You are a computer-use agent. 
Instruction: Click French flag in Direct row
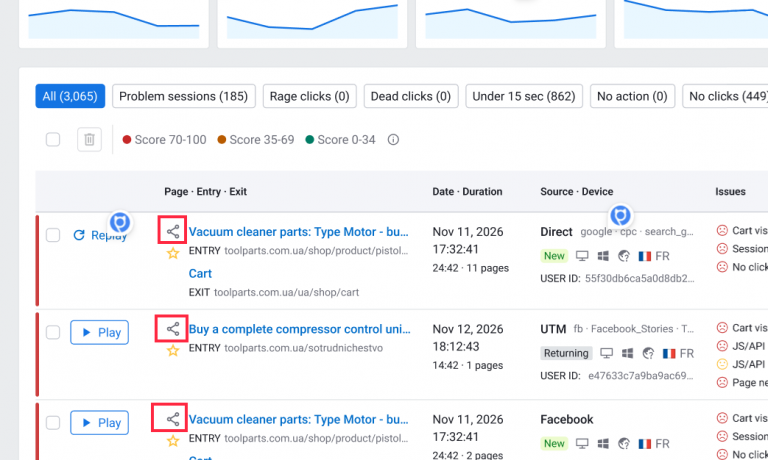point(645,256)
